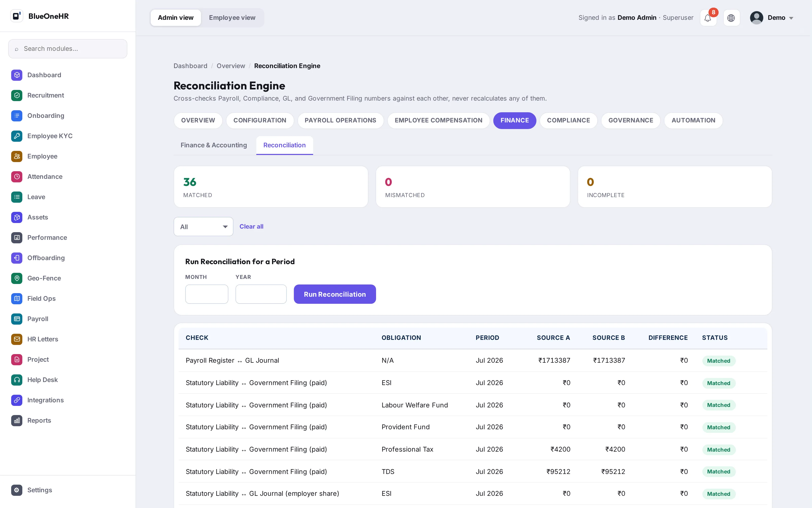Open notifications bell with 8 badge
Image resolution: width=812 pixels, height=508 pixels.
708,18
